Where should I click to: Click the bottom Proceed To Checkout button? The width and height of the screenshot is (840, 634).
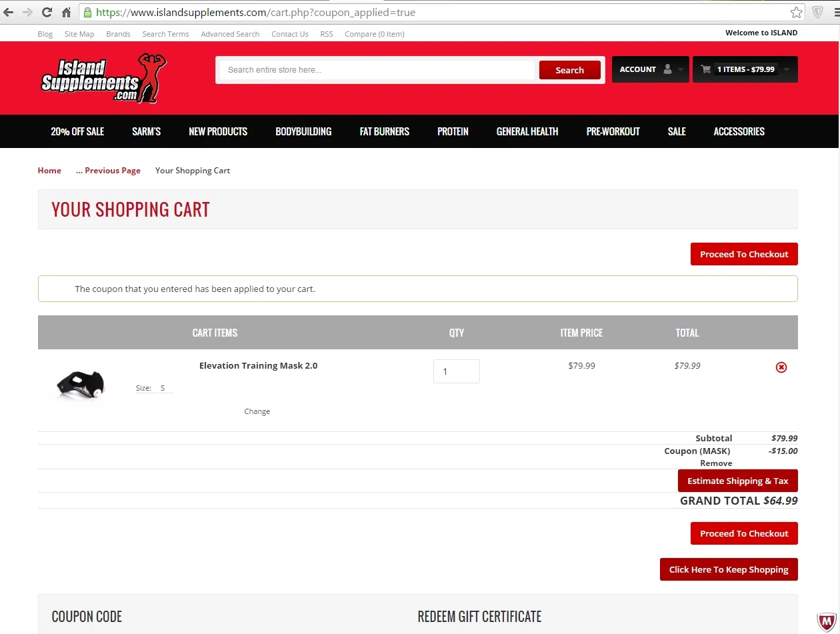tap(744, 533)
